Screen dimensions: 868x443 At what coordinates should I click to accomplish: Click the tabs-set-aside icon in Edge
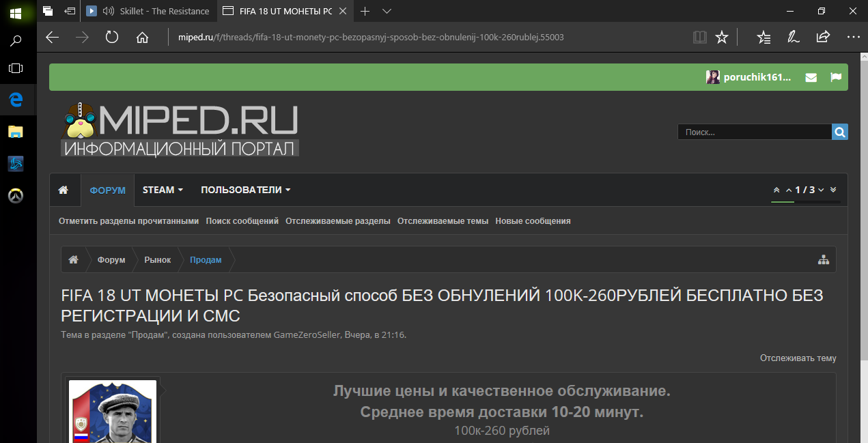[x=48, y=11]
